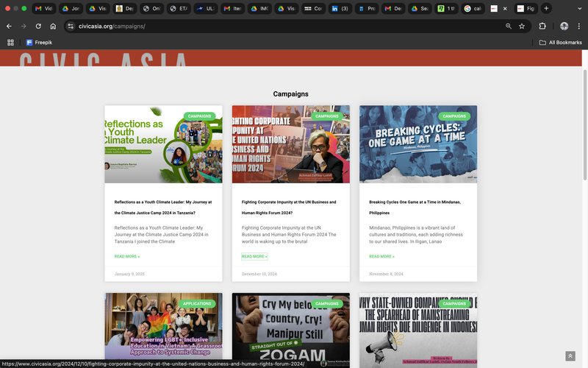Click the forward navigation arrow

click(x=24, y=26)
